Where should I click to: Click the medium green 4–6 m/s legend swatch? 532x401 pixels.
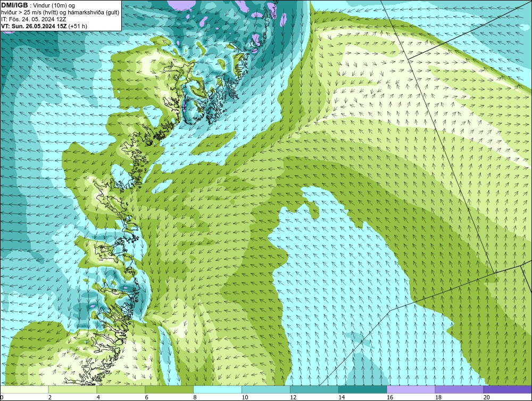[121, 389]
